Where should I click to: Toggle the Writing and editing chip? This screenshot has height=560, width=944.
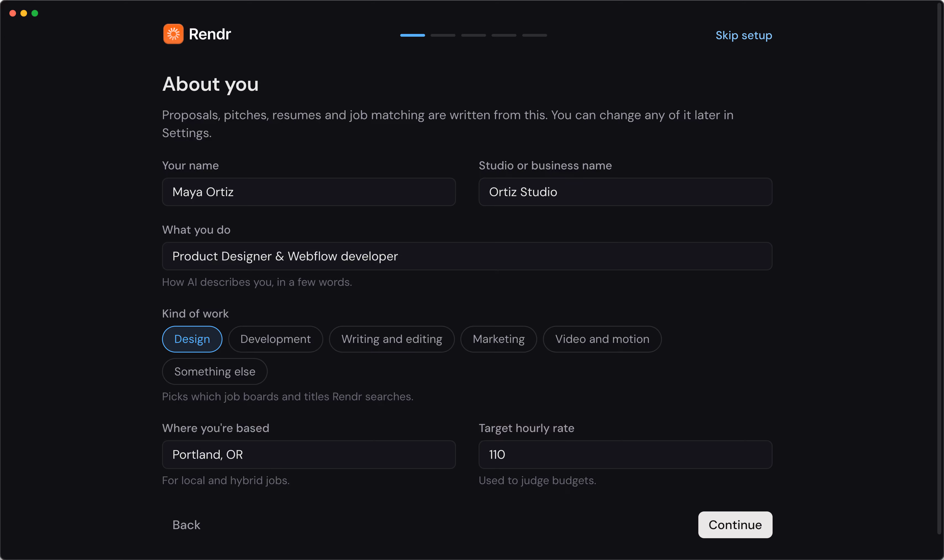pos(392,339)
